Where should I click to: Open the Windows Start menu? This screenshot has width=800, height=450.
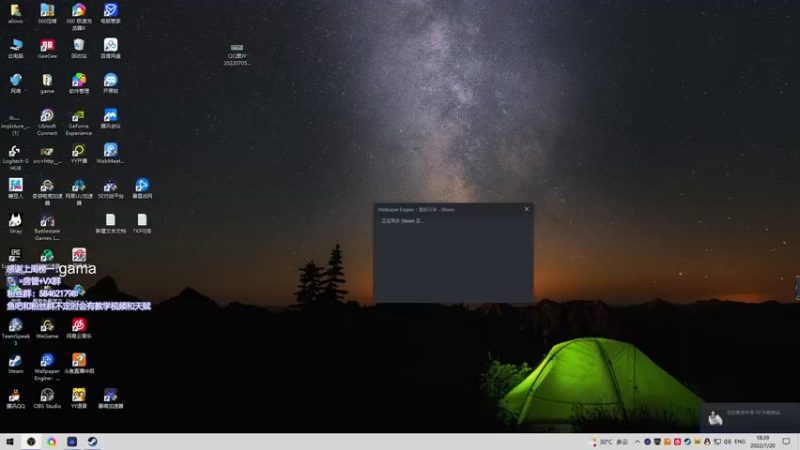pos(10,442)
